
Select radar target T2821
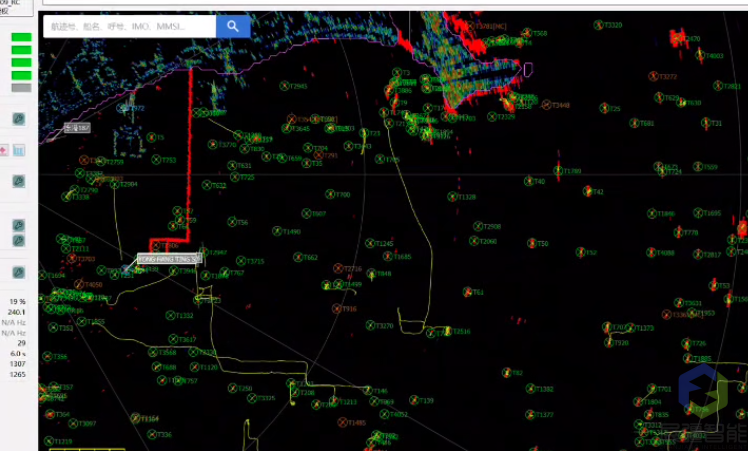pos(718,86)
